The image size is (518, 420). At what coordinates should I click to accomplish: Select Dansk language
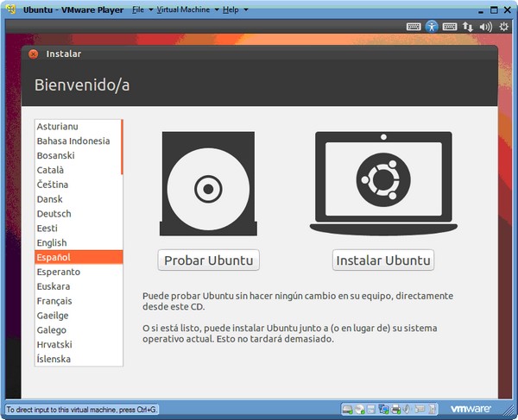coord(78,199)
